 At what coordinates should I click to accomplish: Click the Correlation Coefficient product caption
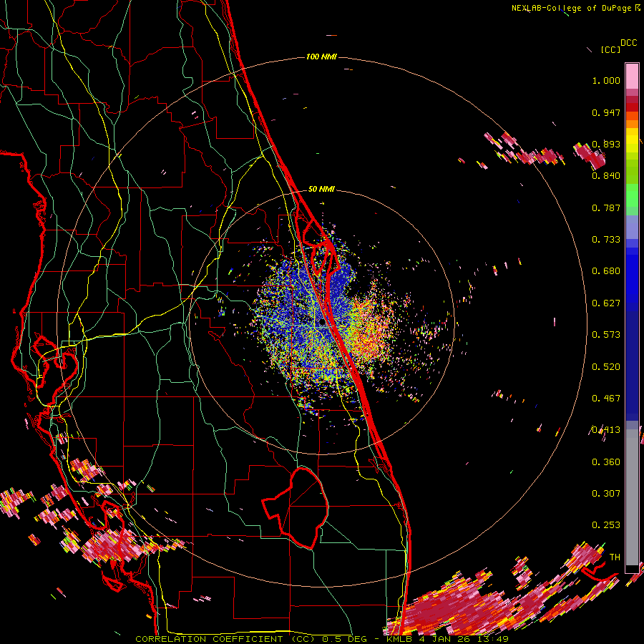[322, 639]
